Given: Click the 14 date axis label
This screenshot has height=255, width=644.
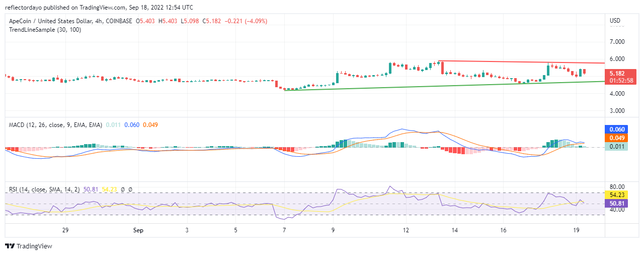Looking at the screenshot, I should point(455,230).
